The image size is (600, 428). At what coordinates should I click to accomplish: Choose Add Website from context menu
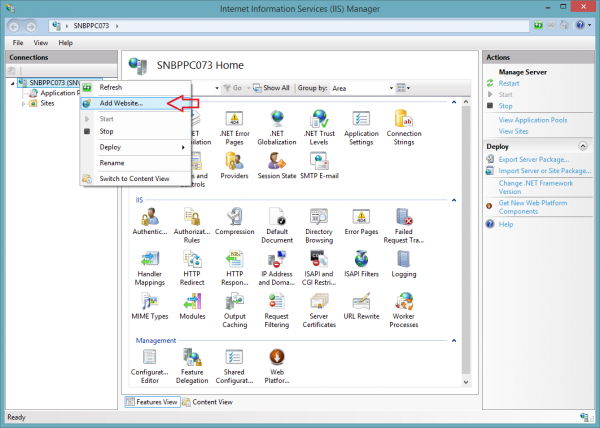[135, 103]
